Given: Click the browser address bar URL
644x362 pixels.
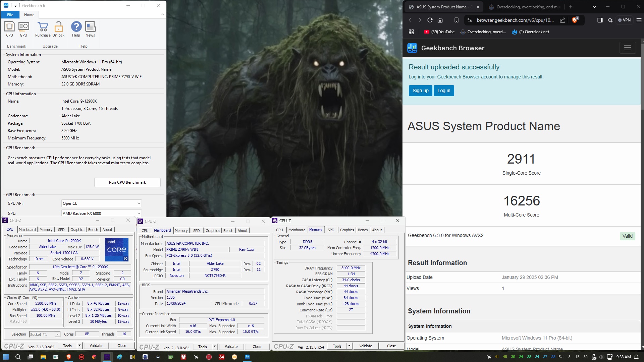Looking at the screenshot, I should pos(515,20).
